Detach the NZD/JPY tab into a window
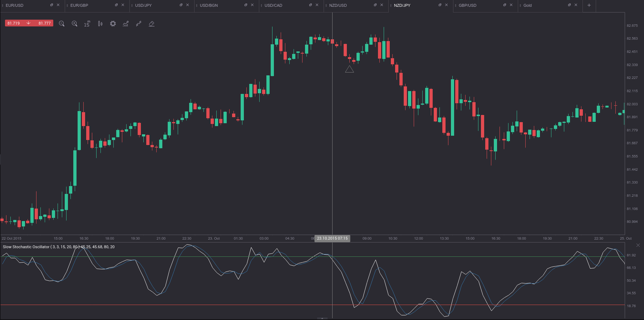Viewport: 644px width, 320px height. coord(440,5)
